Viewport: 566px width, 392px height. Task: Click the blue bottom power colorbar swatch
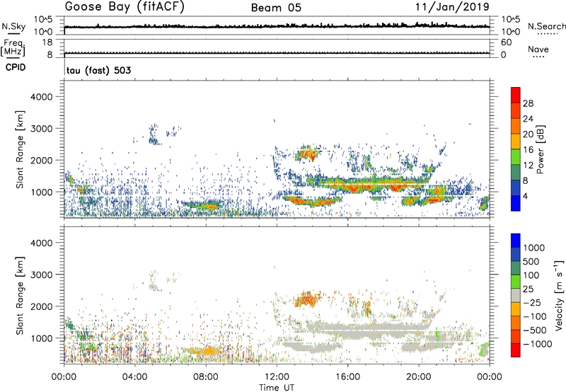[x=516, y=203]
